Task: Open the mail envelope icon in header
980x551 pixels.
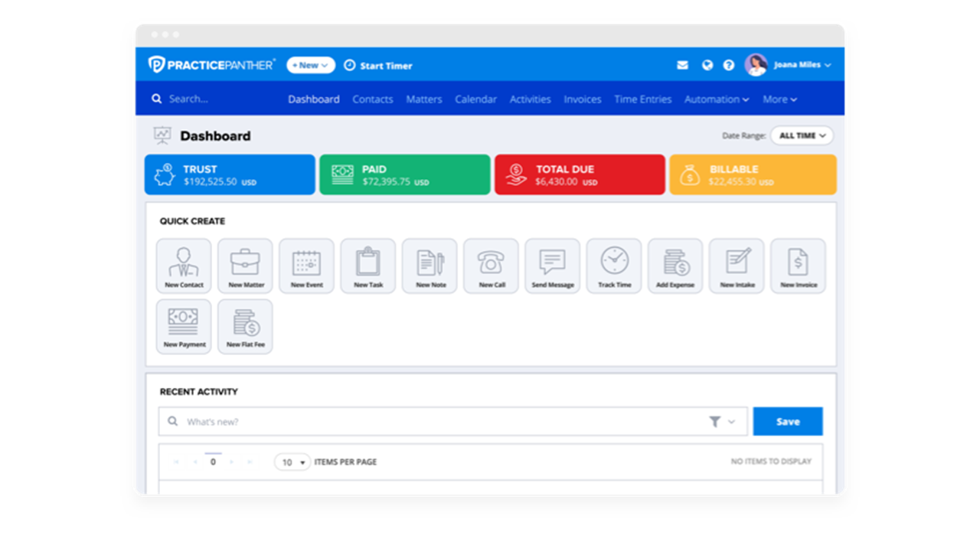Action: [682, 65]
